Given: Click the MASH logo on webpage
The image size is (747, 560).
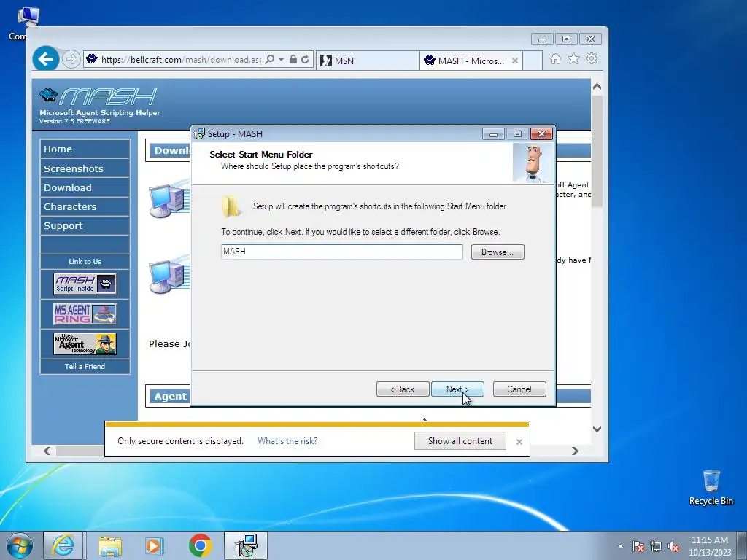Looking at the screenshot, I should coord(98,97).
